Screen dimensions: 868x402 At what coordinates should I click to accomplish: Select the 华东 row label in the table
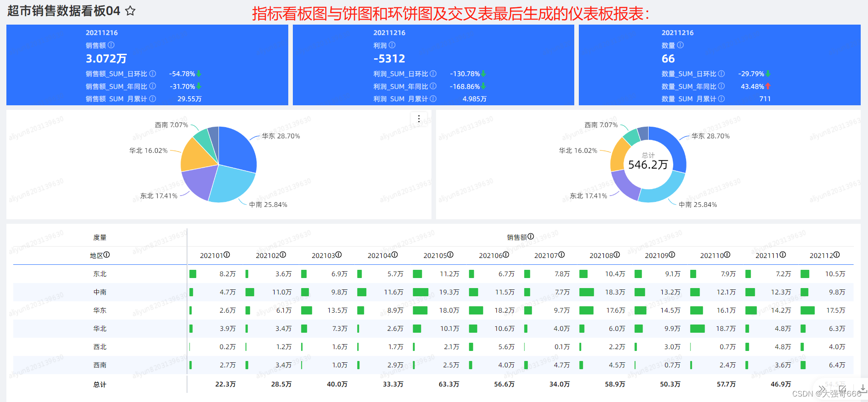[100, 310]
